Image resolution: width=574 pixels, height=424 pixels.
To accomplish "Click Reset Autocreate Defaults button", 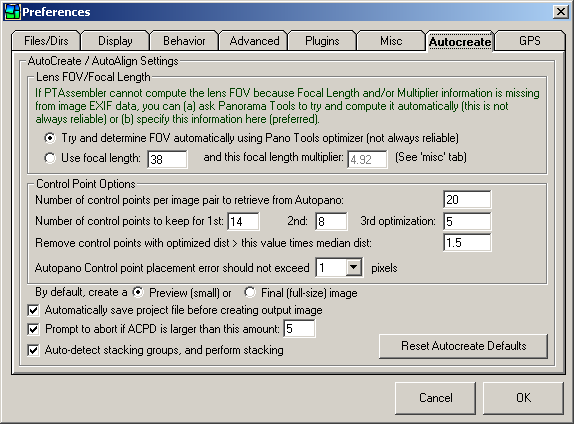I will [463, 346].
